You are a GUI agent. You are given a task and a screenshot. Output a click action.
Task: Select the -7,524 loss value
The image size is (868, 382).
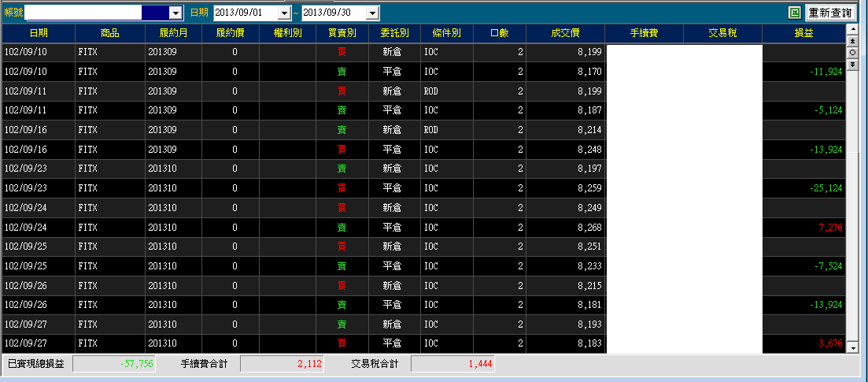pyautogui.click(x=828, y=266)
